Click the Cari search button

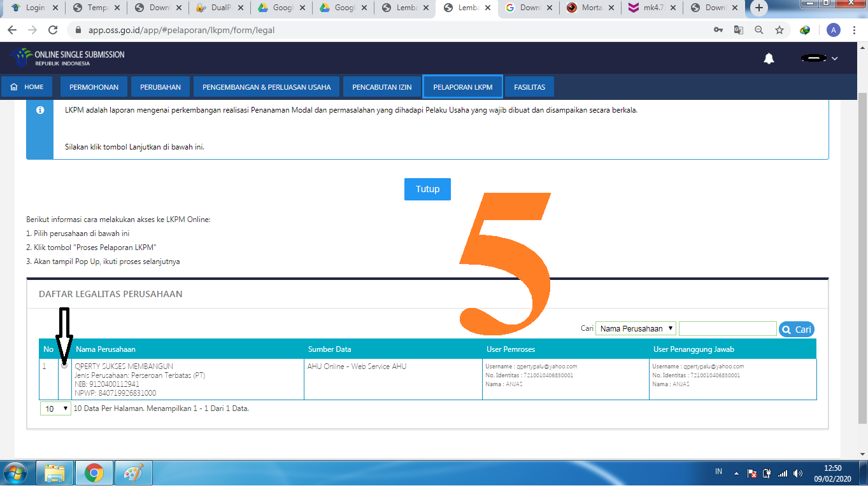[x=796, y=328]
